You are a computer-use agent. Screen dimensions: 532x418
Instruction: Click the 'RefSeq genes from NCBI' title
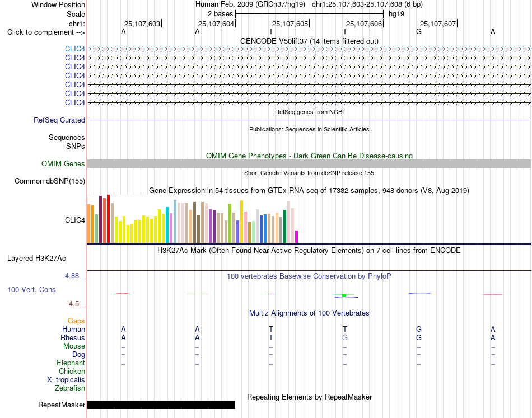[309, 112]
